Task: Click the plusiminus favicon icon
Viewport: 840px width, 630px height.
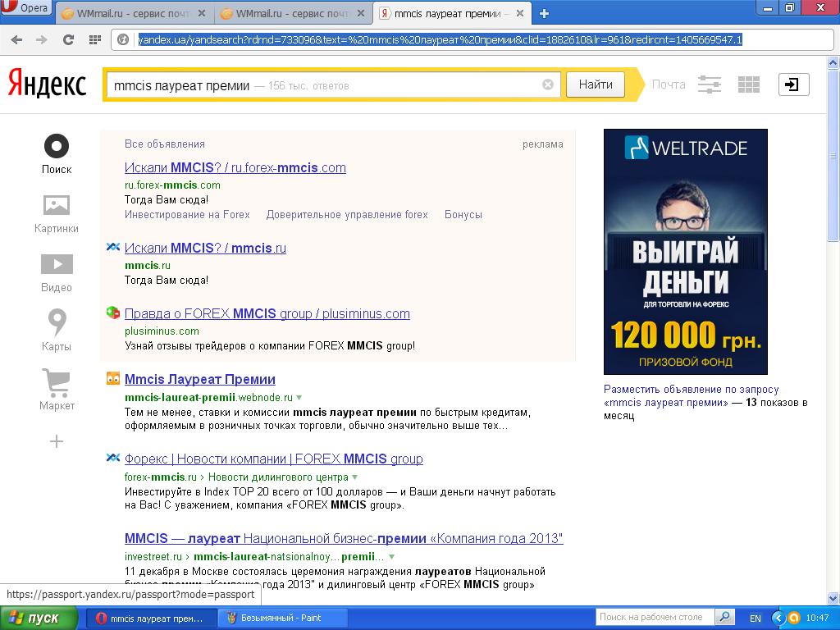Action: tap(113, 313)
